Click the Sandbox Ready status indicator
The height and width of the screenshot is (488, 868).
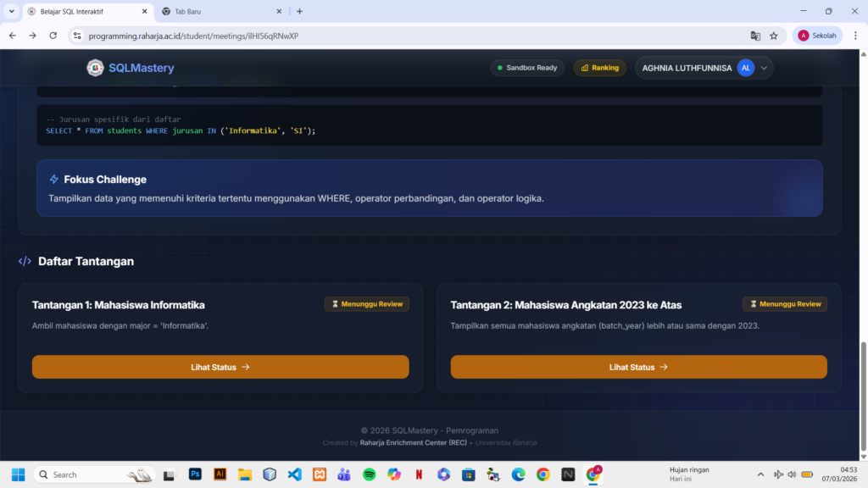tap(527, 68)
